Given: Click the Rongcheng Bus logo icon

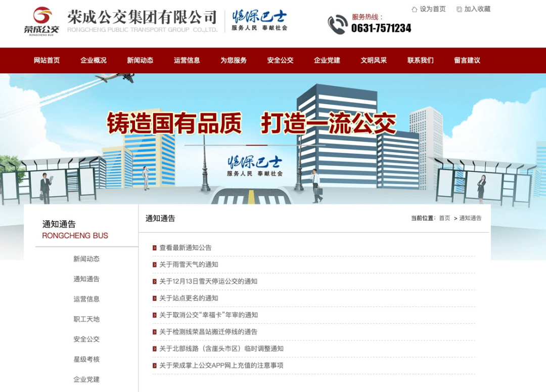Looking at the screenshot, I should (41, 20).
